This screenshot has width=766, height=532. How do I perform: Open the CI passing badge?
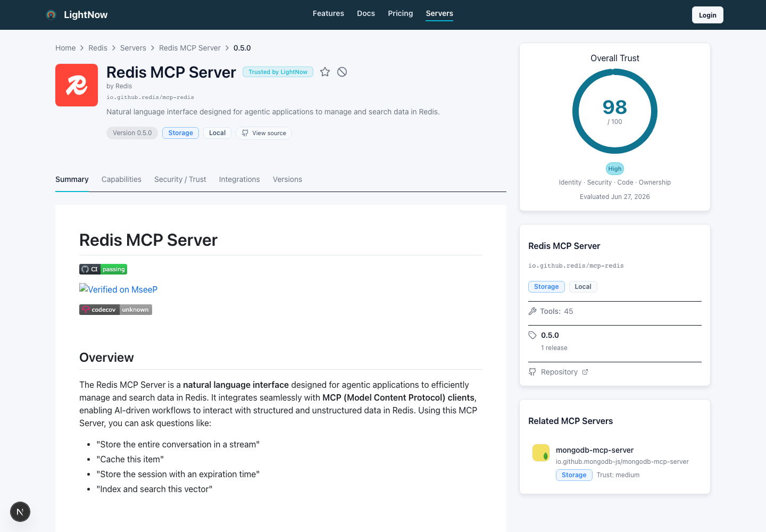[x=103, y=269]
